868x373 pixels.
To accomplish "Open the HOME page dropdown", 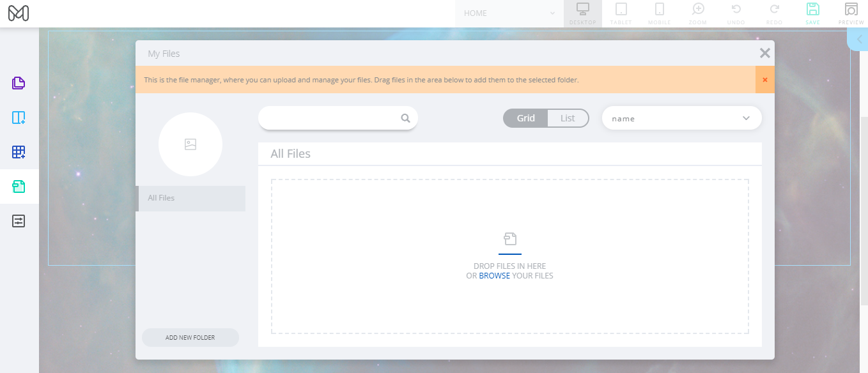I will tap(509, 13).
